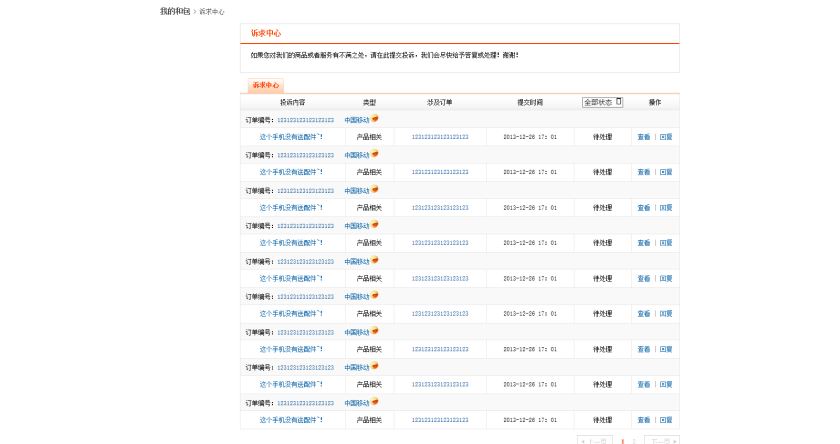The image size is (840, 444).
Task: Select the 诉求中心 tab above the table
Action: tap(266, 85)
